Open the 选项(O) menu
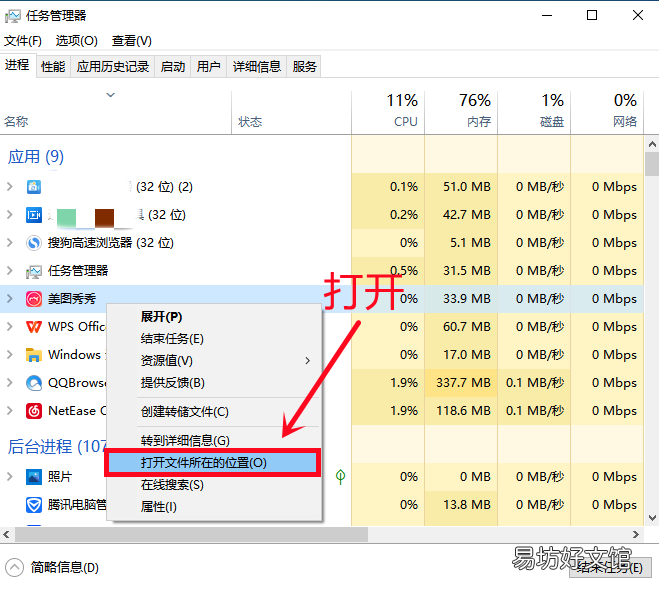The image size is (659, 590). click(76, 41)
